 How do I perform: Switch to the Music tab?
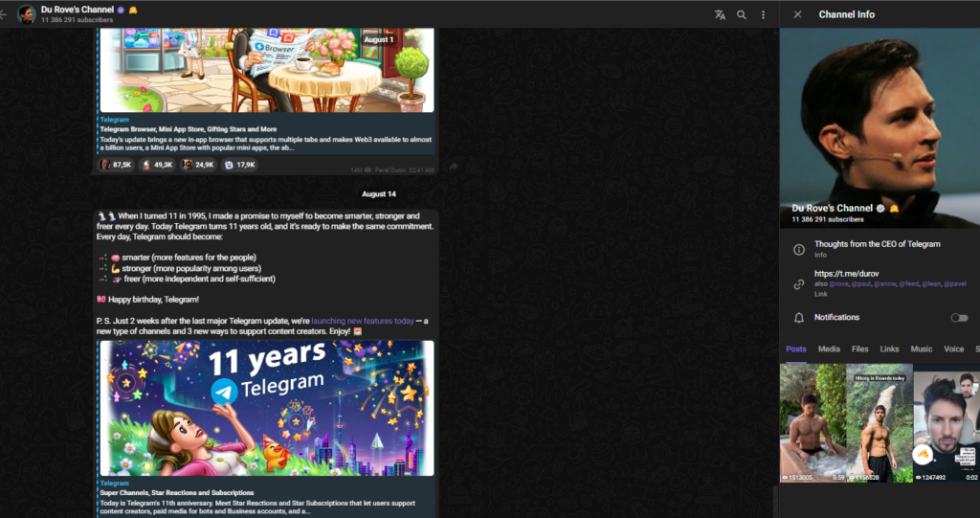(922, 349)
